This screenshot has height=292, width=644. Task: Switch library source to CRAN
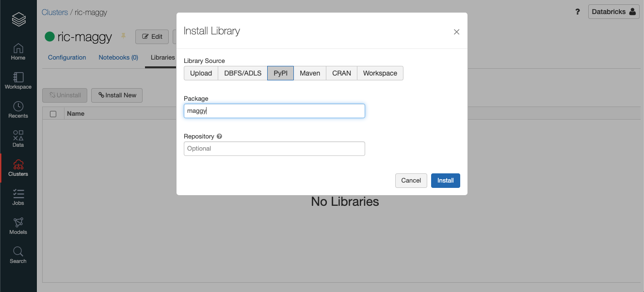(x=341, y=73)
